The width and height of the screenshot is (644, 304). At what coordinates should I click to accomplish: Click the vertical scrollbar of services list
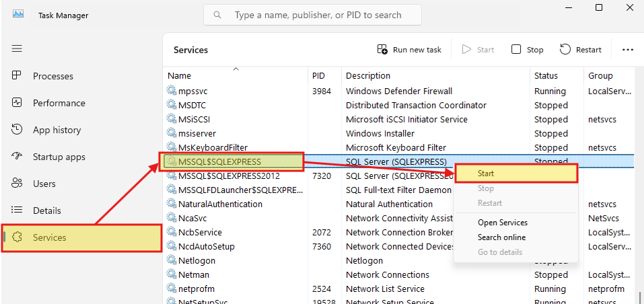640,297
